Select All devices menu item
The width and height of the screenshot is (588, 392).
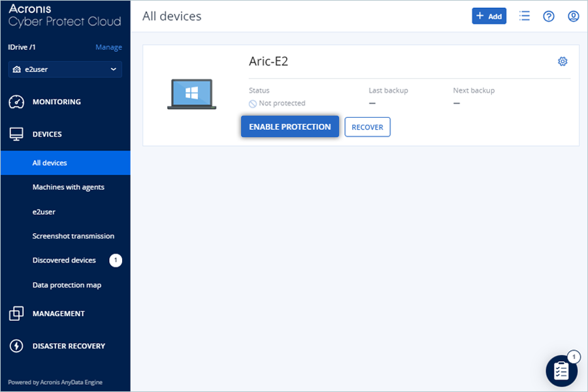click(65, 163)
